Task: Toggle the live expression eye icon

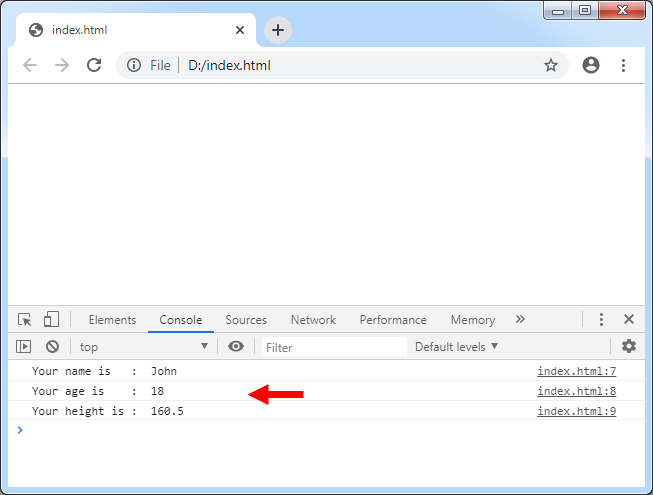Action: 236,347
